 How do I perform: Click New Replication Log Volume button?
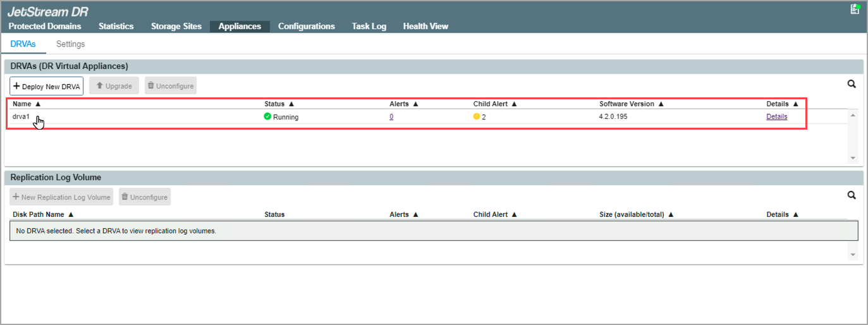(61, 197)
